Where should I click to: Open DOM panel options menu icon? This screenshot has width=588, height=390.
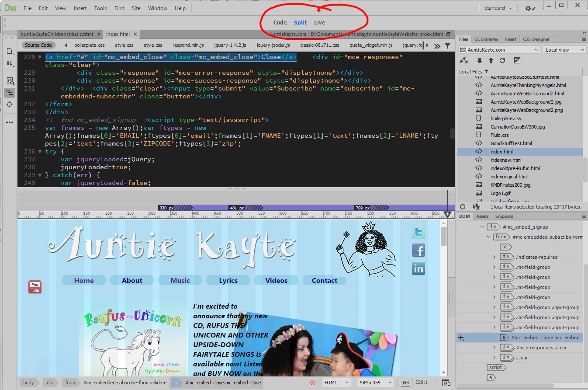coord(584,216)
